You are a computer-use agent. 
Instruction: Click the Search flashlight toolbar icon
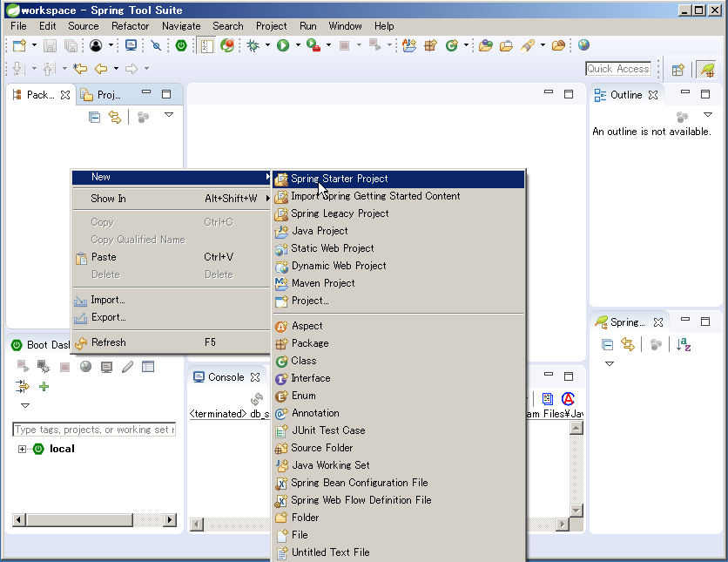pyautogui.click(x=528, y=45)
